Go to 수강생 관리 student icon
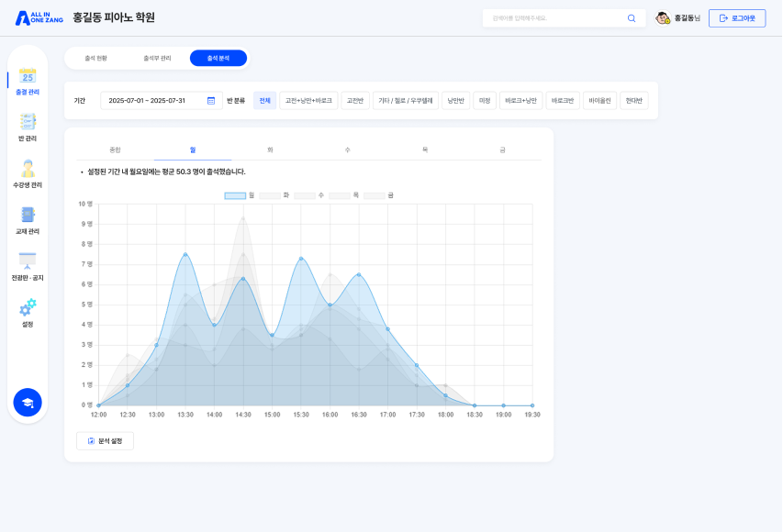The image size is (783, 532). point(28,168)
